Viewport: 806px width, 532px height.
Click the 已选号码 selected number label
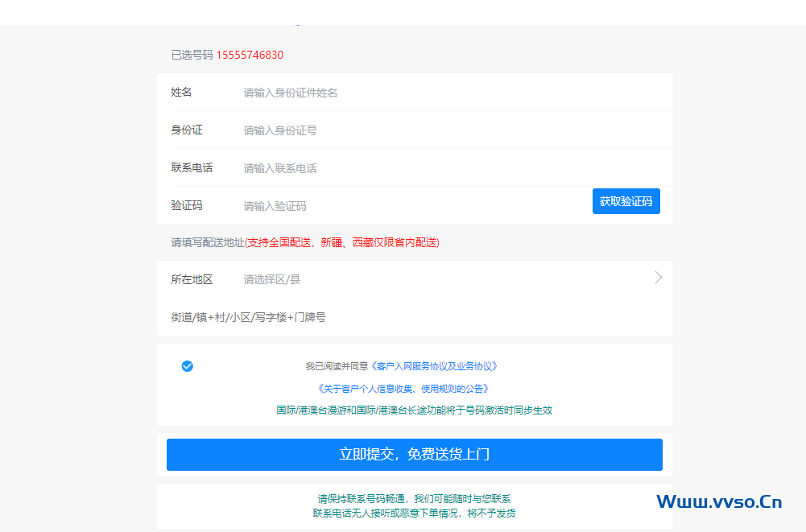(192, 55)
